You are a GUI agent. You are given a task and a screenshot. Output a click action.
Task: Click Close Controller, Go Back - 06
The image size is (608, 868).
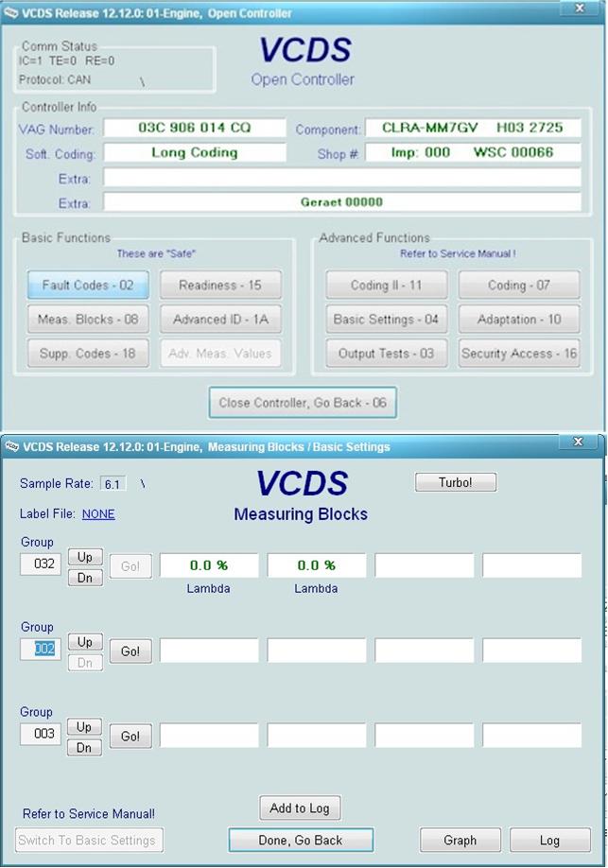tap(303, 403)
